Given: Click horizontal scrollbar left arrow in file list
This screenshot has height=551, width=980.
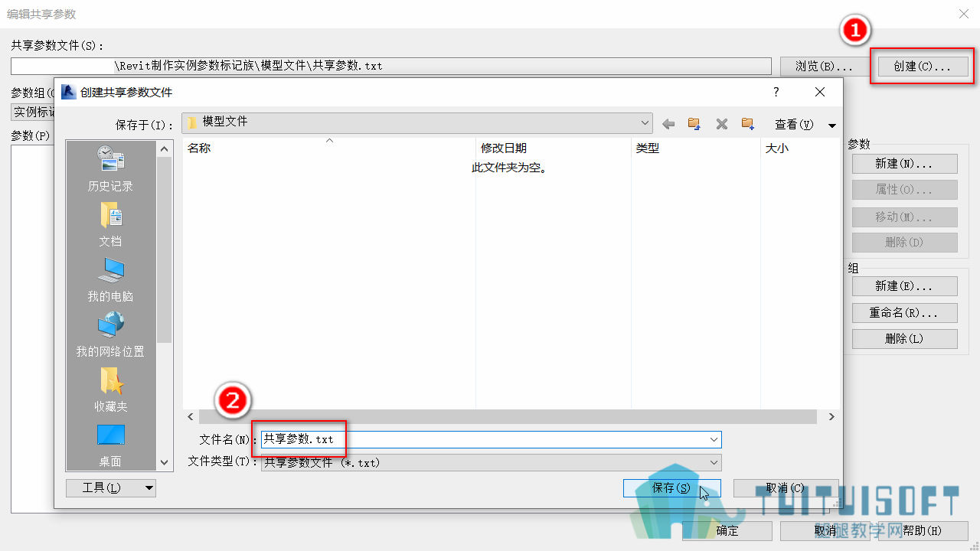Looking at the screenshot, I should pos(191,417).
